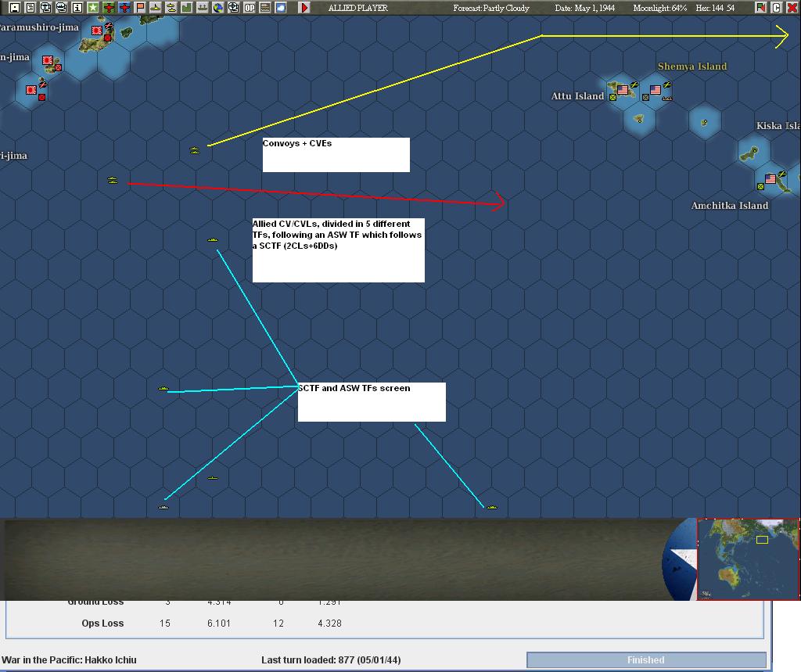Click 'Last turn loaded: 877 (05/01/44)' text

pos(331,659)
